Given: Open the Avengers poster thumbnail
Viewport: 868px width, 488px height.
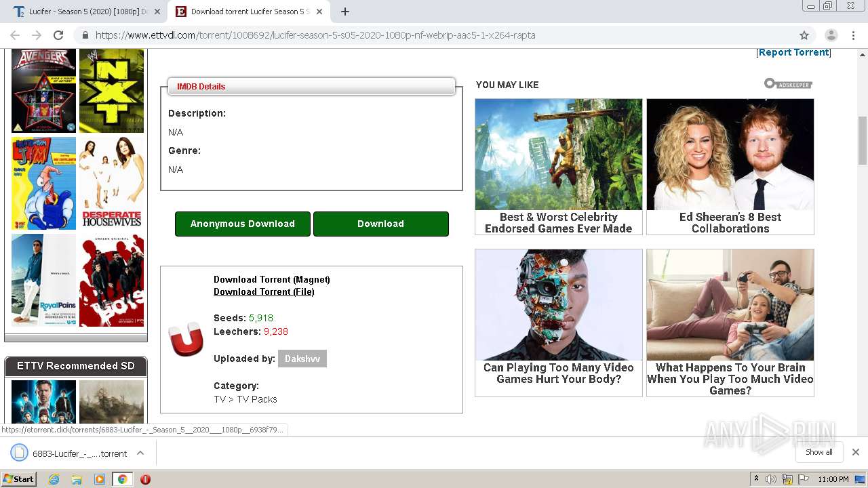Looking at the screenshot, I should coord(44,91).
